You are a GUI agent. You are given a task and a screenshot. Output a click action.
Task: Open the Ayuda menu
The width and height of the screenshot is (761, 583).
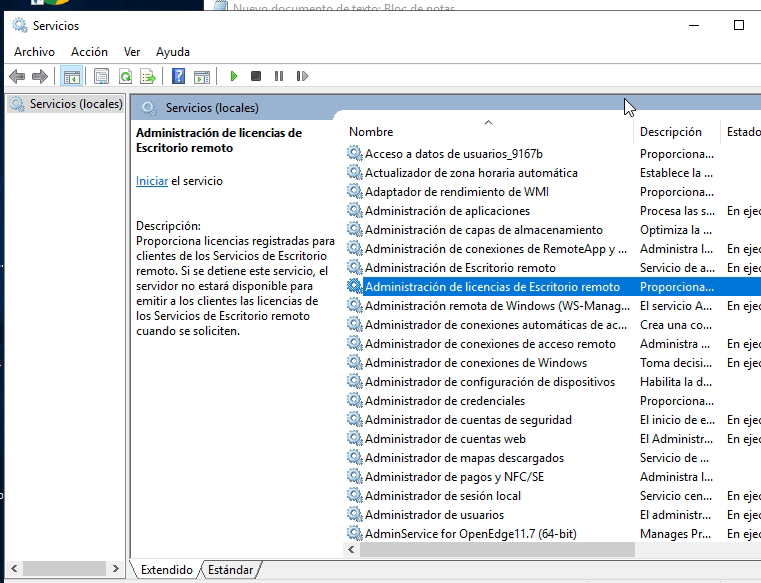173,52
